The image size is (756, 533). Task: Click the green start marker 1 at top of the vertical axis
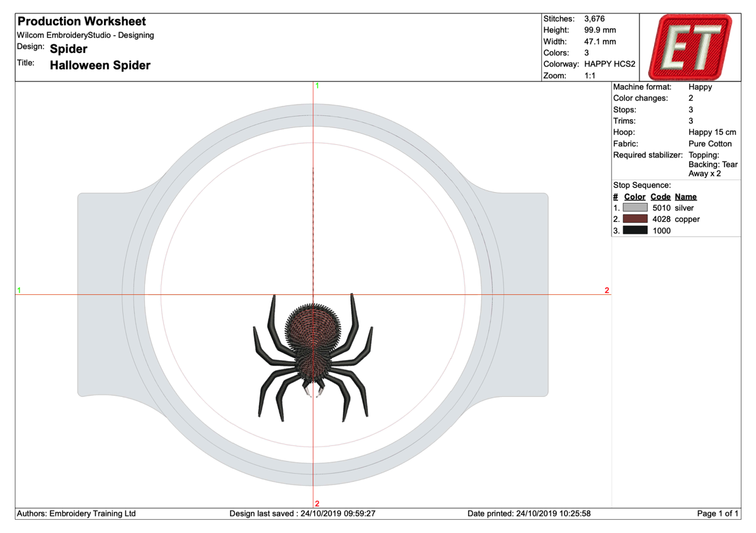(x=317, y=86)
